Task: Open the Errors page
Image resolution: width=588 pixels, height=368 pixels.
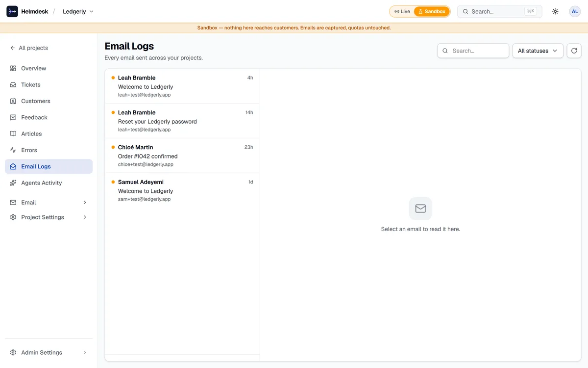Action: [x=49, y=150]
